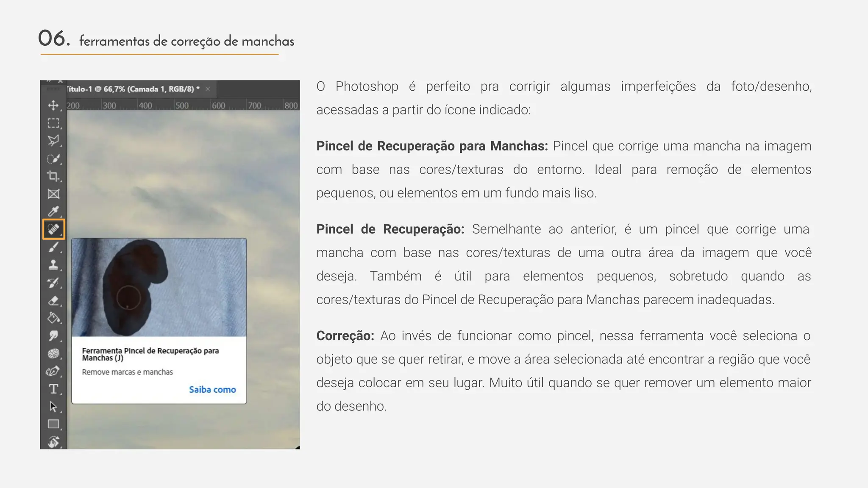Select the Quick Selection tool
The width and height of the screenshot is (868, 488).
tap(53, 158)
